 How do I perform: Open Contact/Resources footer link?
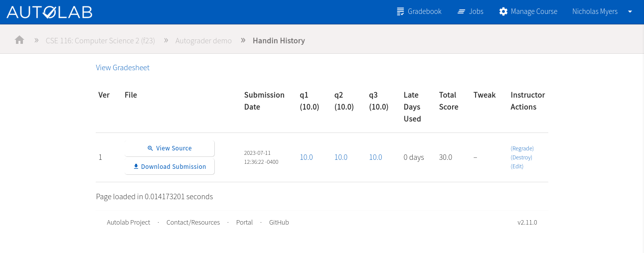coord(193,222)
